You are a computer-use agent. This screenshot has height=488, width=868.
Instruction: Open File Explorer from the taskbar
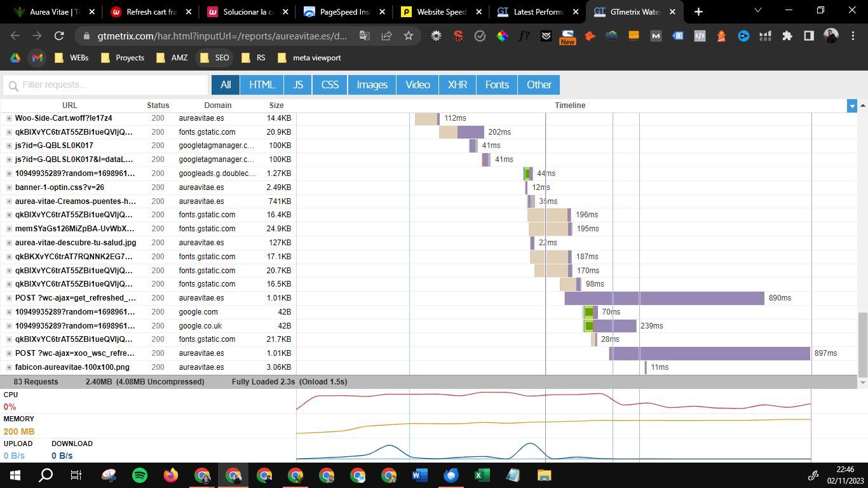[x=545, y=475]
